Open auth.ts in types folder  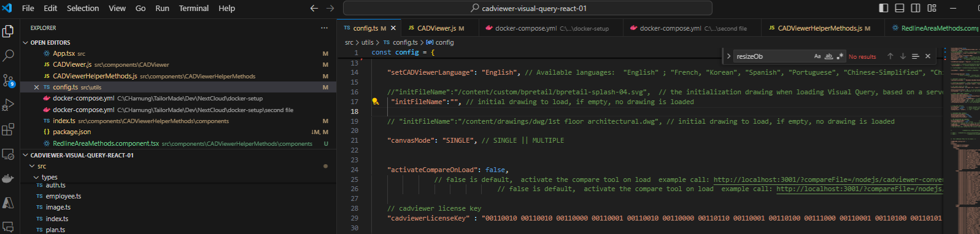(x=178, y=185)
